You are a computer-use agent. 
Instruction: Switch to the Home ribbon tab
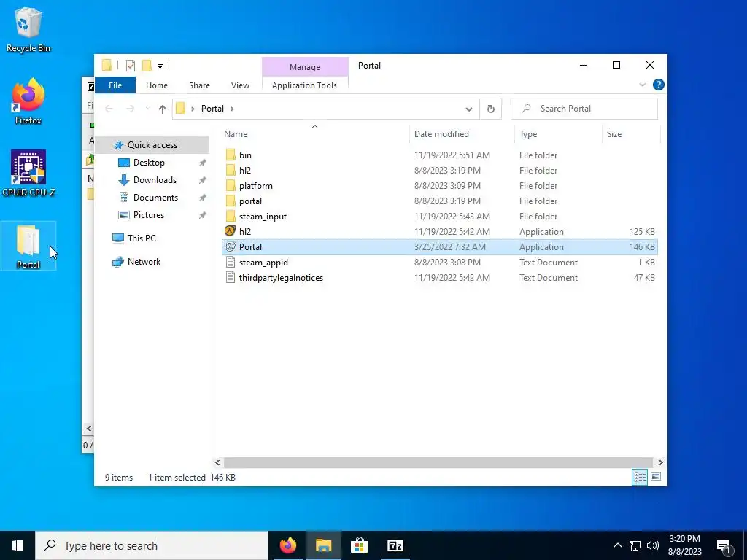pyautogui.click(x=157, y=85)
